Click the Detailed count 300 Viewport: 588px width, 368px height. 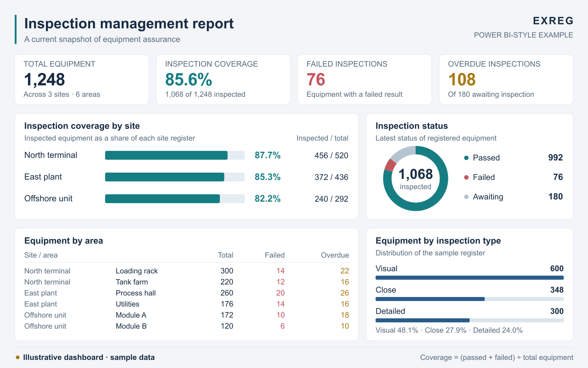[557, 311]
